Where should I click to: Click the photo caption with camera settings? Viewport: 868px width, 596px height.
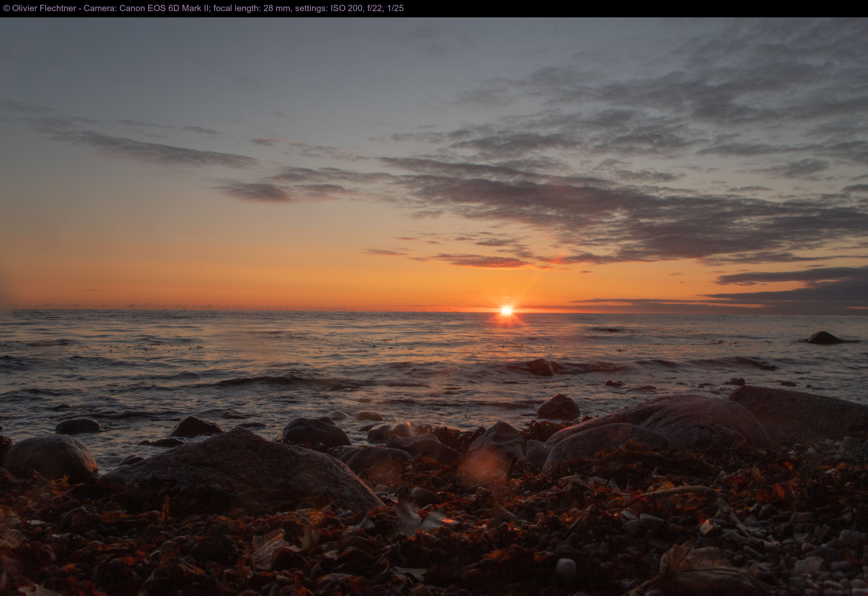tap(203, 8)
